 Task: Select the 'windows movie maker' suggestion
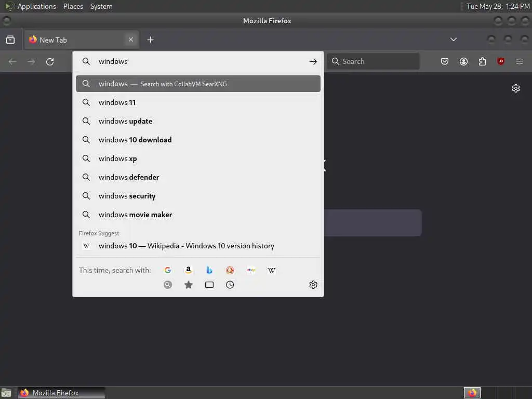coord(198,215)
